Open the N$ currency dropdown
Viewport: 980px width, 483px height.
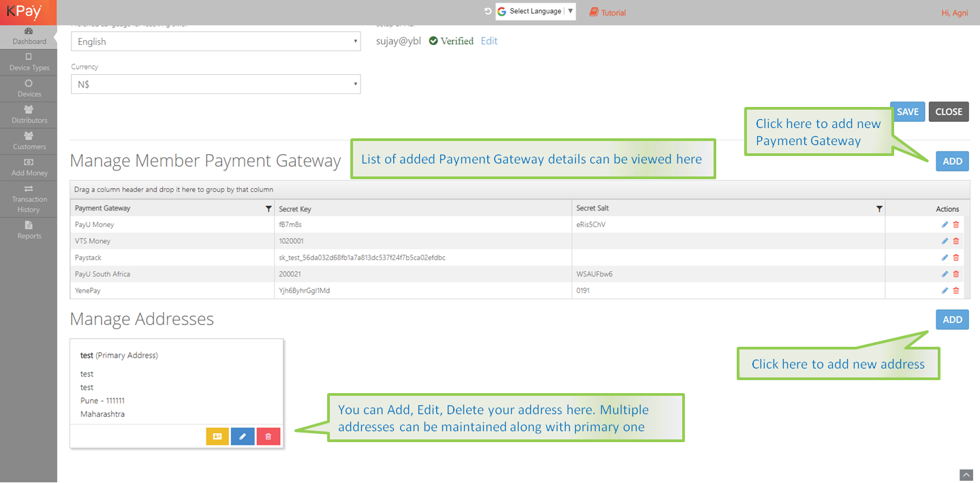(215, 84)
